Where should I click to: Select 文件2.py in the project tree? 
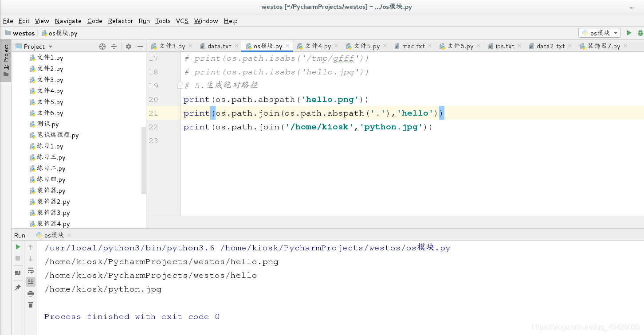click(50, 69)
